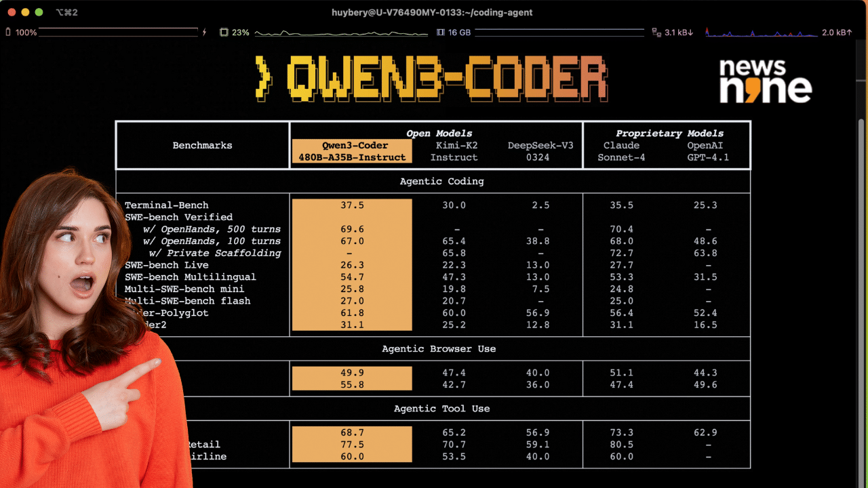Click the Agentic Coding section title

[x=441, y=181]
